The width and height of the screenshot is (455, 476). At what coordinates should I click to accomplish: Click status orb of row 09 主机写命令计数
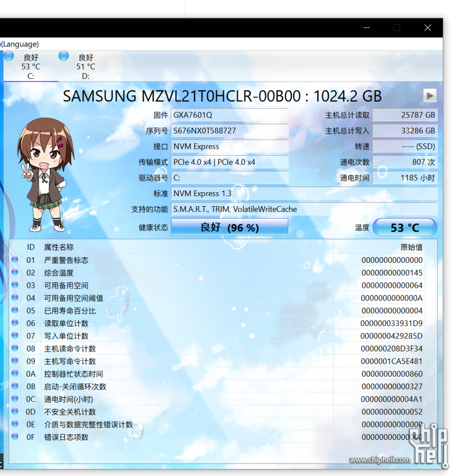click(x=15, y=361)
